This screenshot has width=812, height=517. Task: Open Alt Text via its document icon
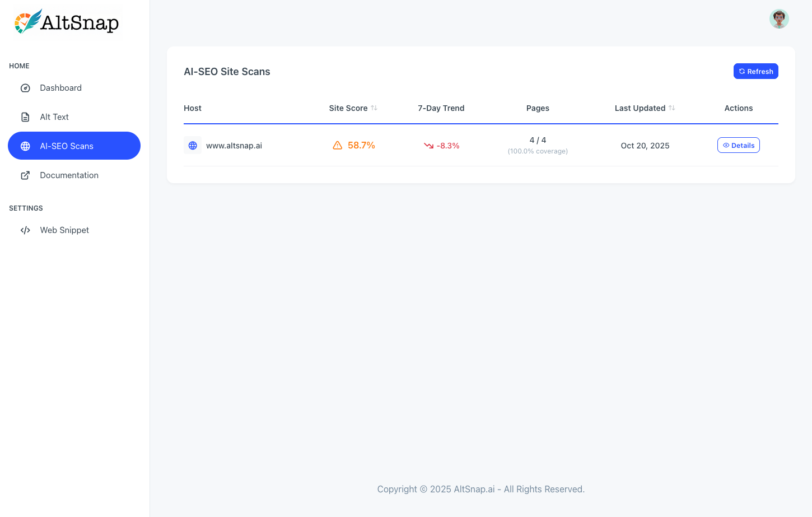click(25, 117)
